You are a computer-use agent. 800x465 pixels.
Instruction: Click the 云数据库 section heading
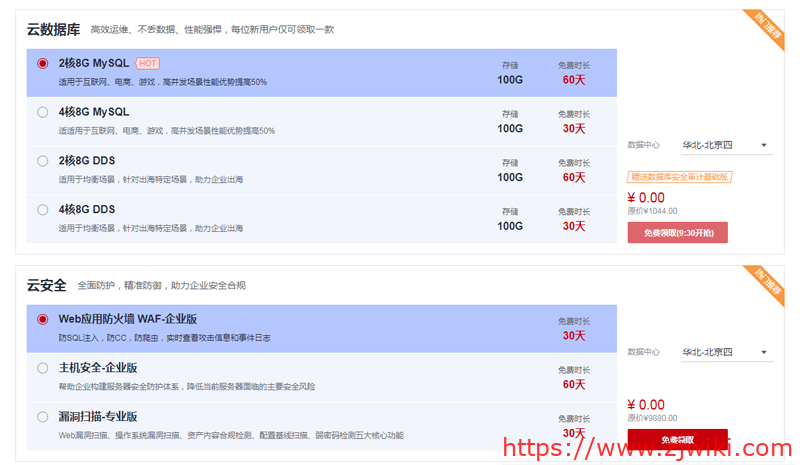[54, 30]
